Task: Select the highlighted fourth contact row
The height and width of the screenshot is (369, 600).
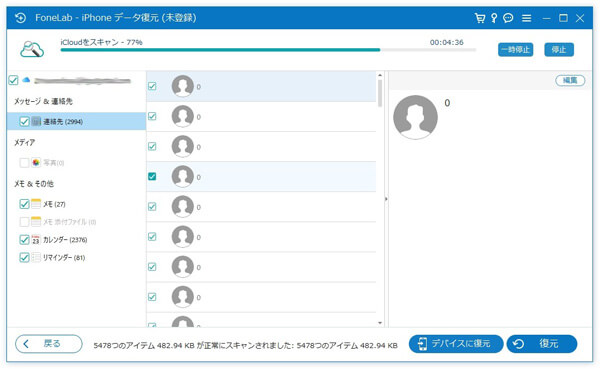Action: click(x=261, y=176)
